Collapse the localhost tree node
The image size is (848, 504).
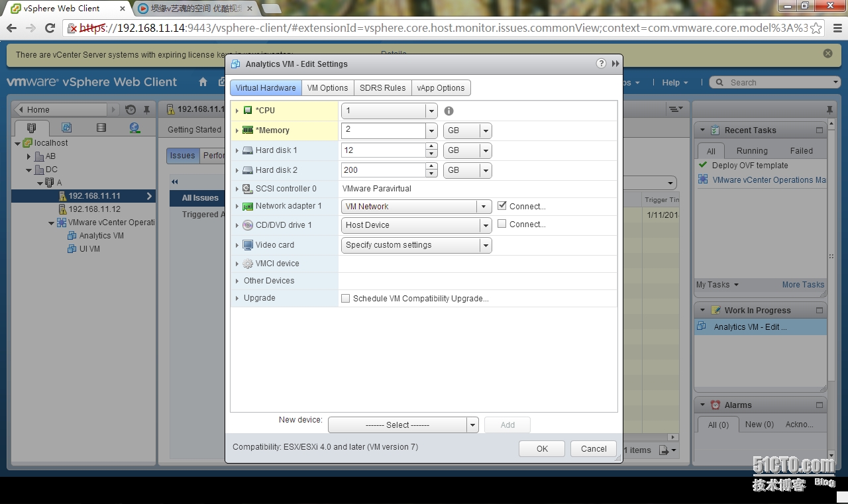coord(18,143)
